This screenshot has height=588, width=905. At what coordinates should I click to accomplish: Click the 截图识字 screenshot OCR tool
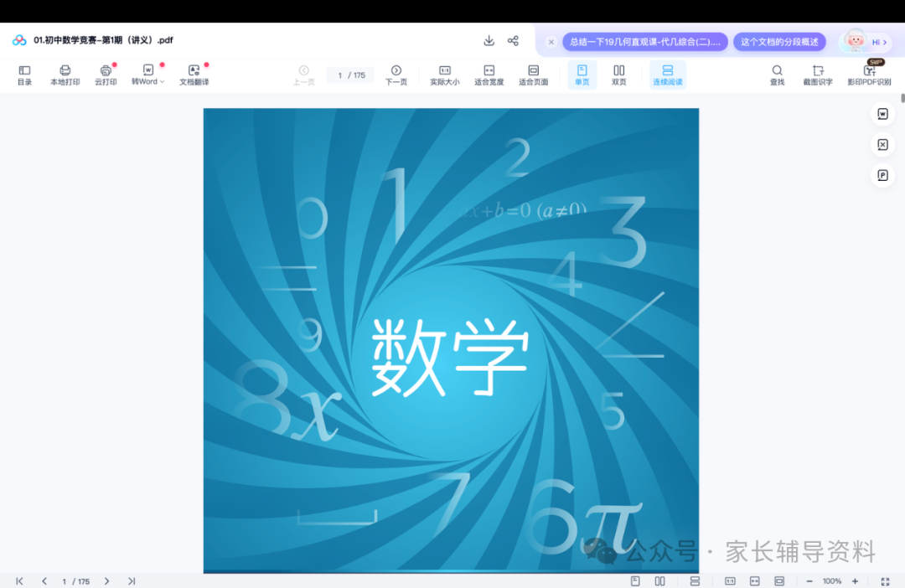coord(818,75)
